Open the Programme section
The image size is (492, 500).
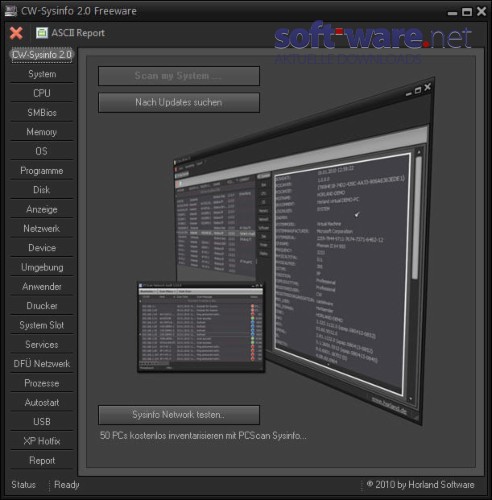(42, 171)
